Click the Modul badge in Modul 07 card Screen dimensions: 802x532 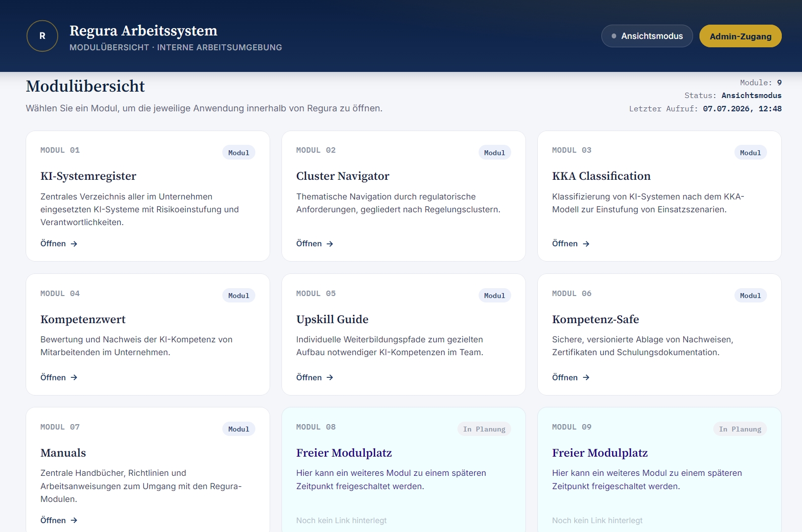[x=239, y=429]
